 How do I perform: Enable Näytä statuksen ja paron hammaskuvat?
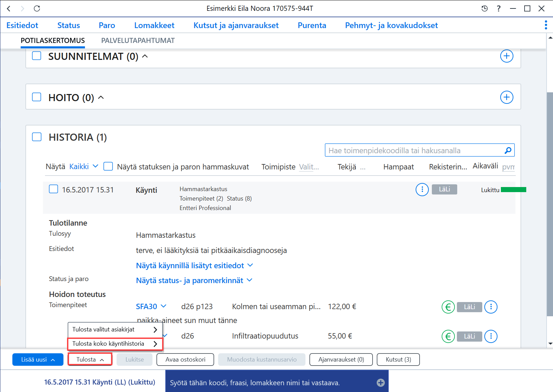pyautogui.click(x=108, y=166)
